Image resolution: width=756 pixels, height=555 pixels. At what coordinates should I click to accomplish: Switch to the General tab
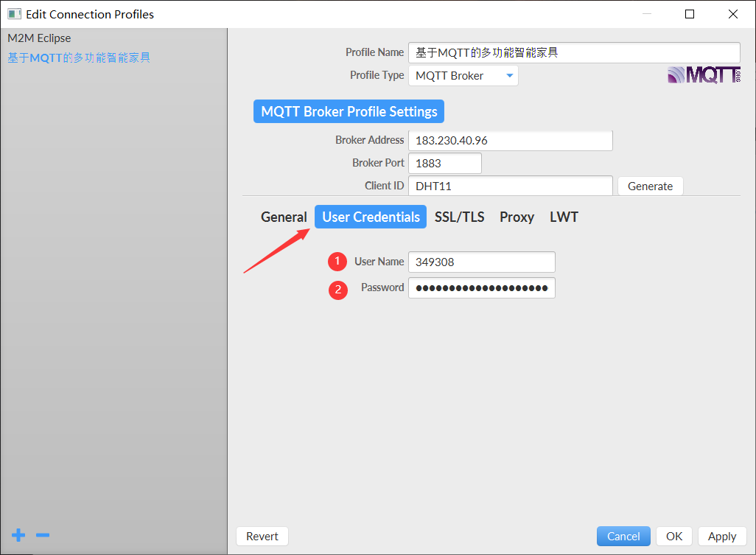tap(284, 217)
